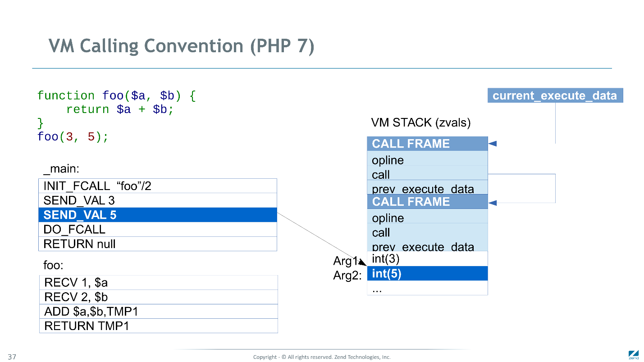Click call in the upper call frame

point(427,174)
